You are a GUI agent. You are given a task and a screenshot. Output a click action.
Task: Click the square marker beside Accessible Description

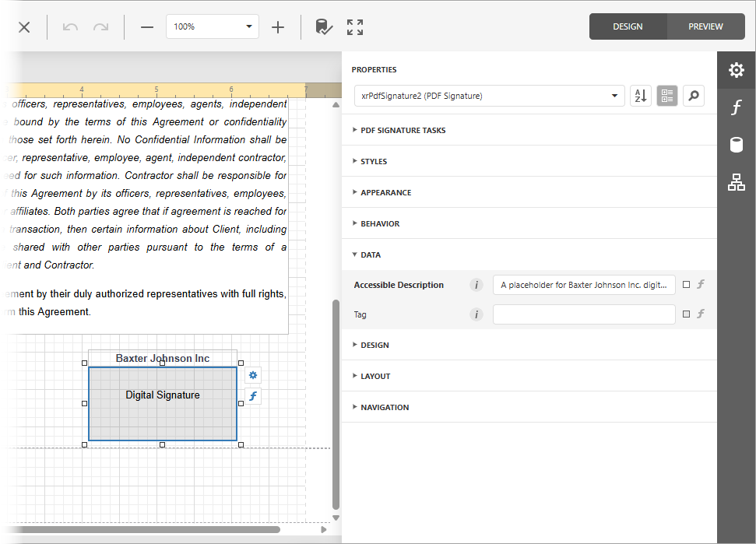[x=686, y=285]
